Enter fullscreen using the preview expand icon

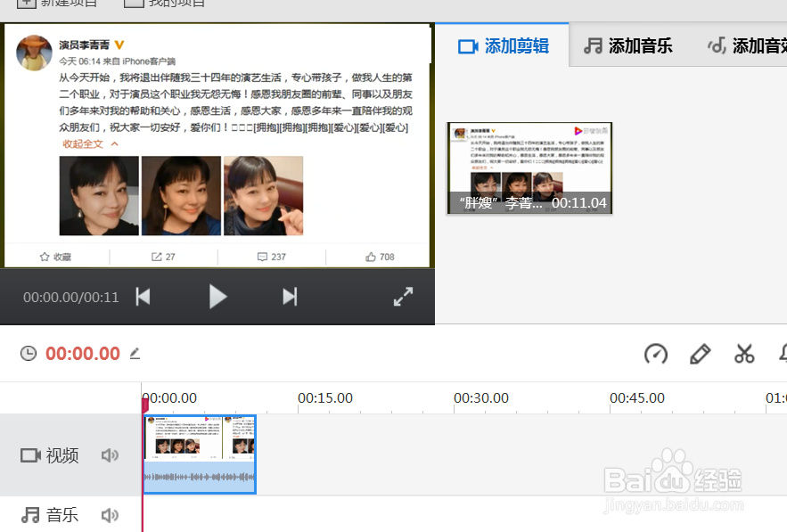(403, 296)
